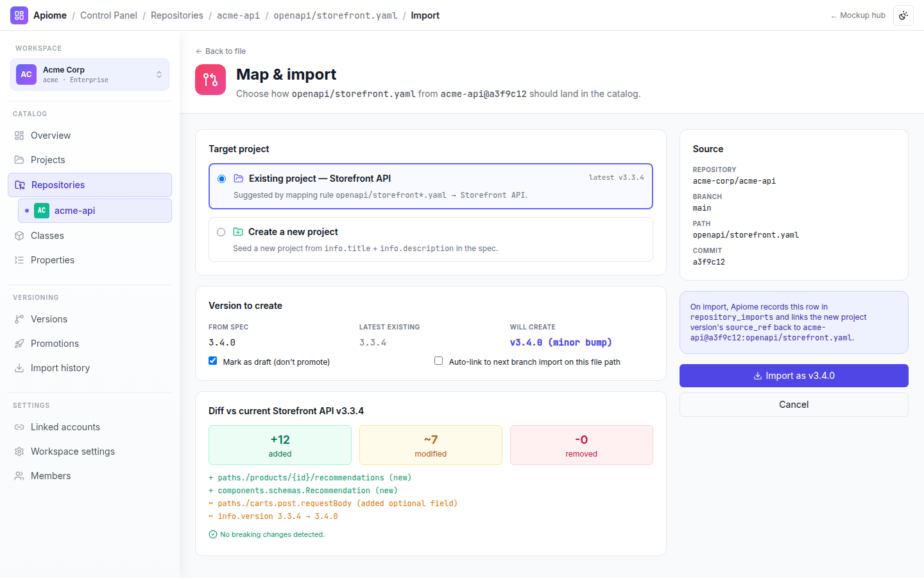This screenshot has width=924, height=578.
Task: Click the Back to file link
Action: click(221, 51)
